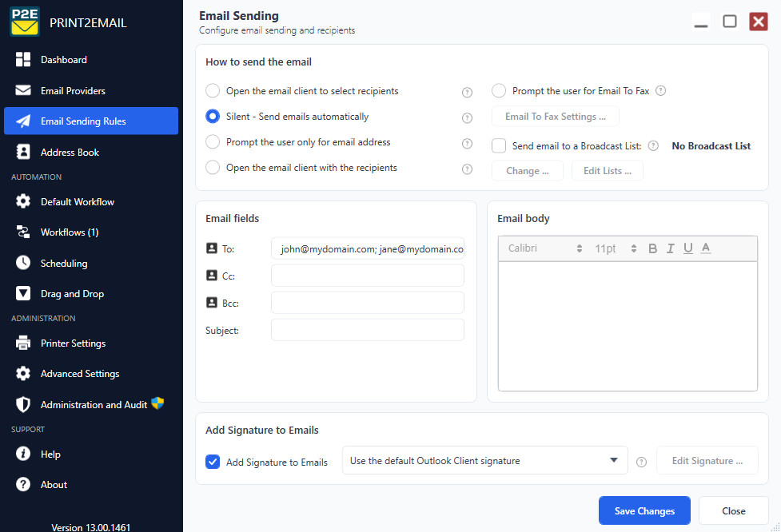Click Edit Signature button
The image size is (781, 532).
pyautogui.click(x=707, y=460)
